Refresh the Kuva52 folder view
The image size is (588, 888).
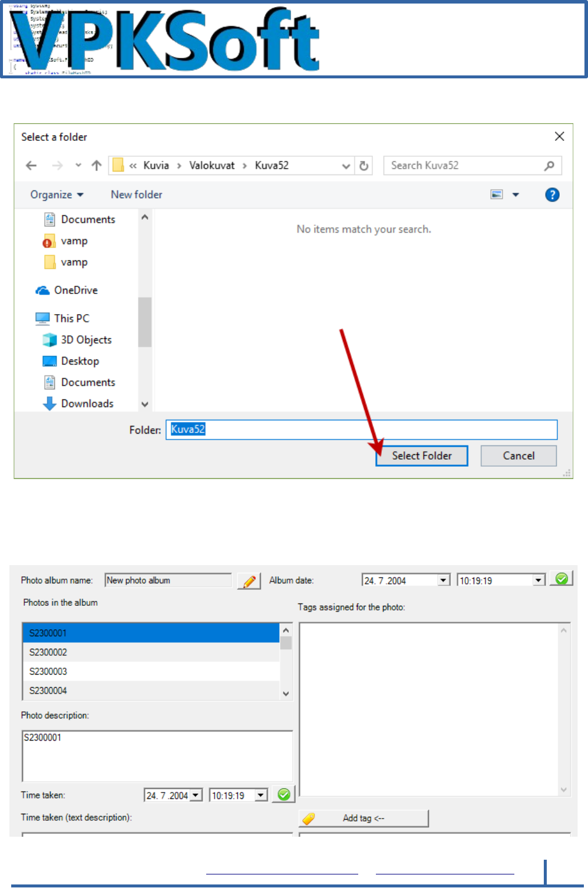364,166
